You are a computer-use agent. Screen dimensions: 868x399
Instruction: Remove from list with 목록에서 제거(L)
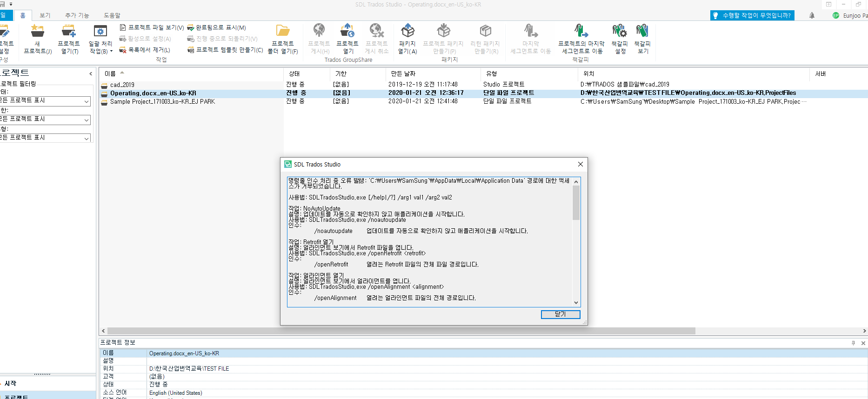145,50
